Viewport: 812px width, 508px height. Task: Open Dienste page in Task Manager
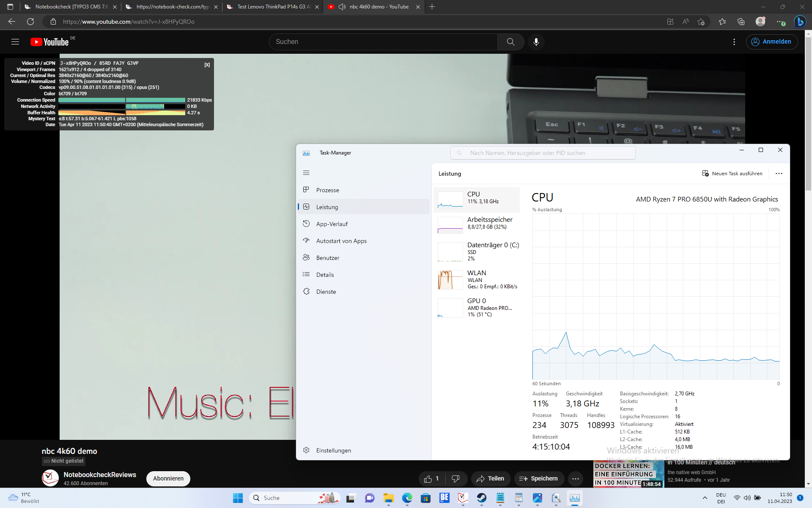pos(364,292)
